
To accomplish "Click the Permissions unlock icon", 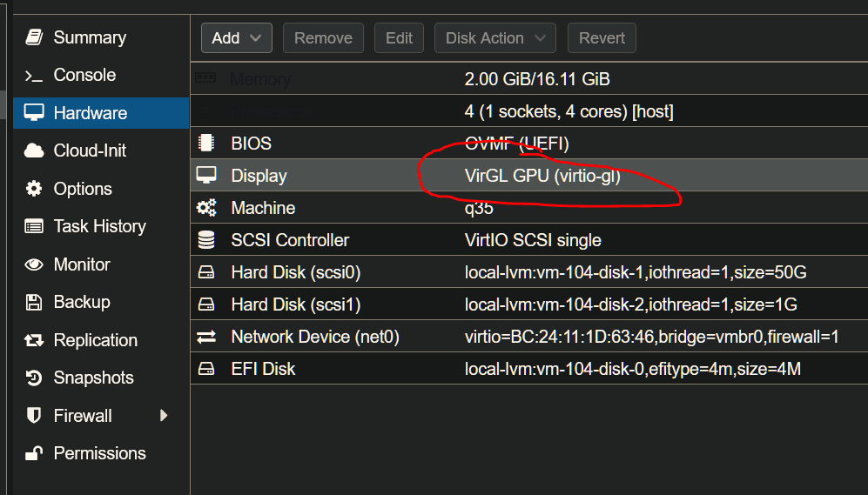I will click(x=34, y=453).
